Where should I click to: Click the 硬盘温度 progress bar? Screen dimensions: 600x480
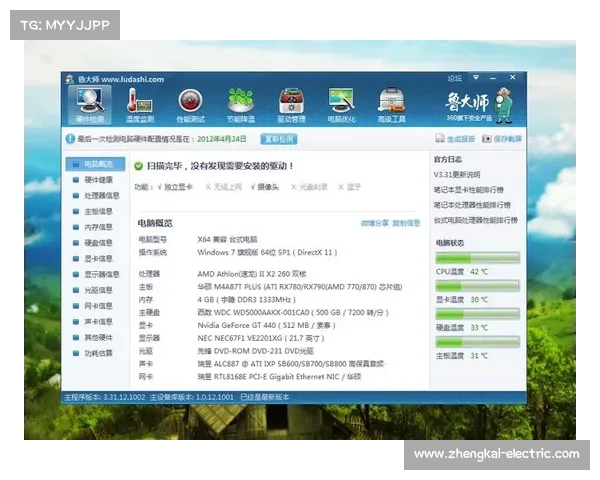(478, 314)
